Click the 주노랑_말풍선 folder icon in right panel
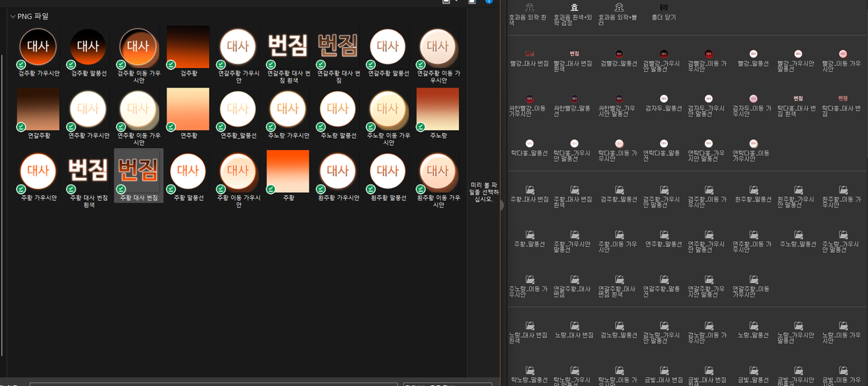This screenshot has height=386, width=868. [798, 235]
